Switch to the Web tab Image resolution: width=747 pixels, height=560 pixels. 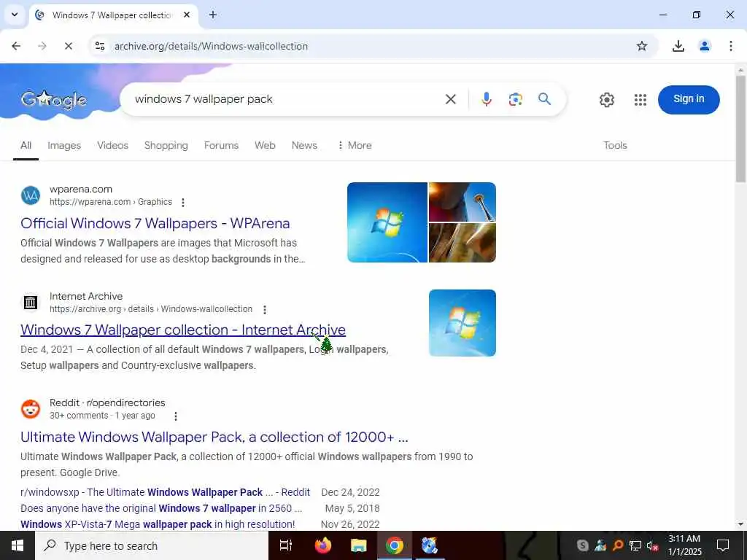pyautogui.click(x=265, y=145)
